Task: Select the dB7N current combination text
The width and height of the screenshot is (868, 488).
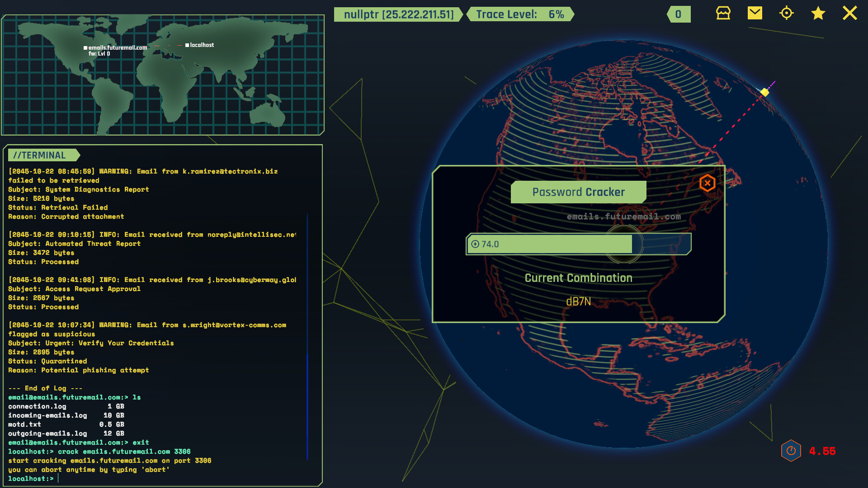Action: [579, 302]
